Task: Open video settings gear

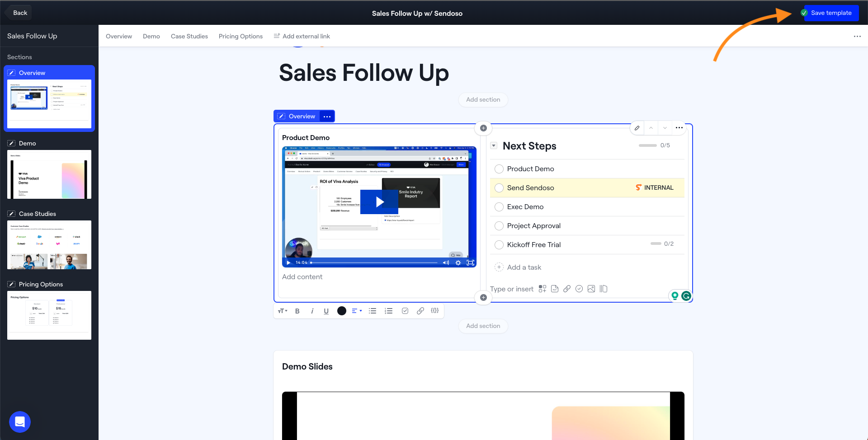Action: 458,262
